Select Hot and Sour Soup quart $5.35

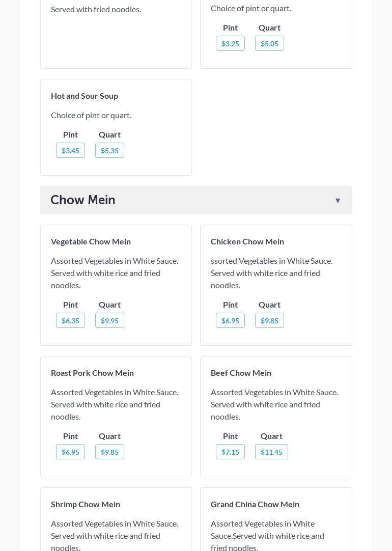[x=109, y=150]
